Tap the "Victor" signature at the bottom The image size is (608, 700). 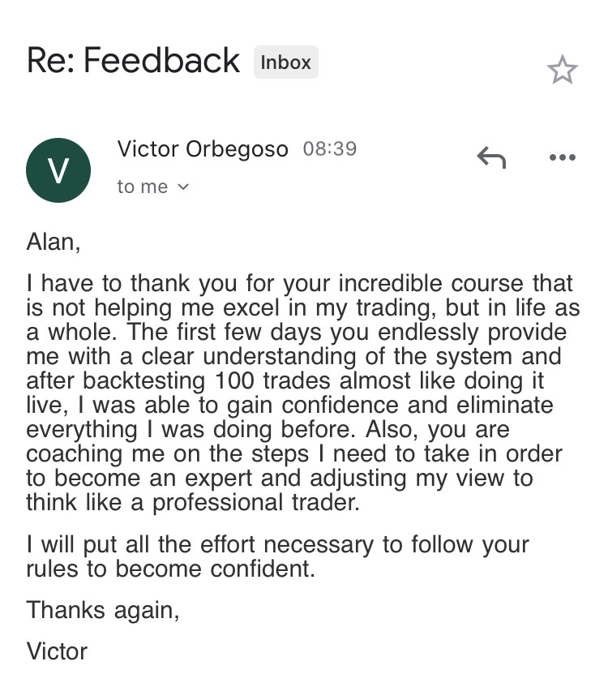(x=57, y=651)
